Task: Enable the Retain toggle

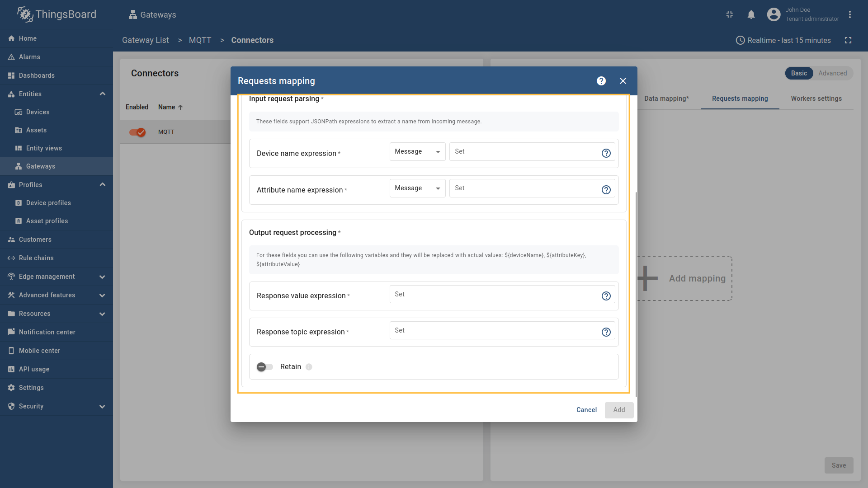Action: point(264,367)
